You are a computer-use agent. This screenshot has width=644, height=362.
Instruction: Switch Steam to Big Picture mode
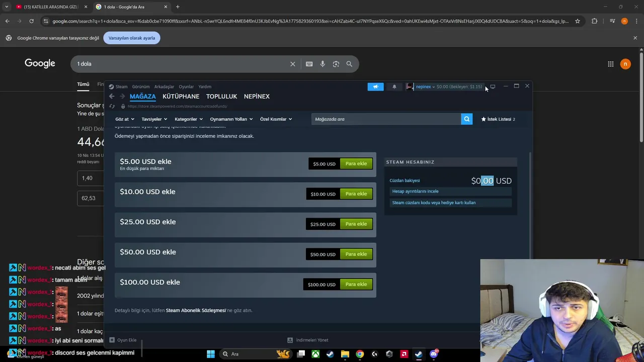493,86
